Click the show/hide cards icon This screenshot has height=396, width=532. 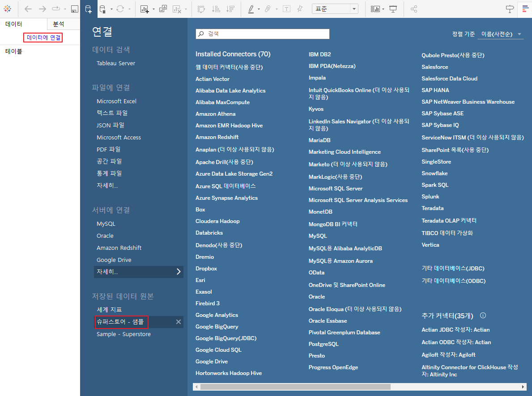375,9
